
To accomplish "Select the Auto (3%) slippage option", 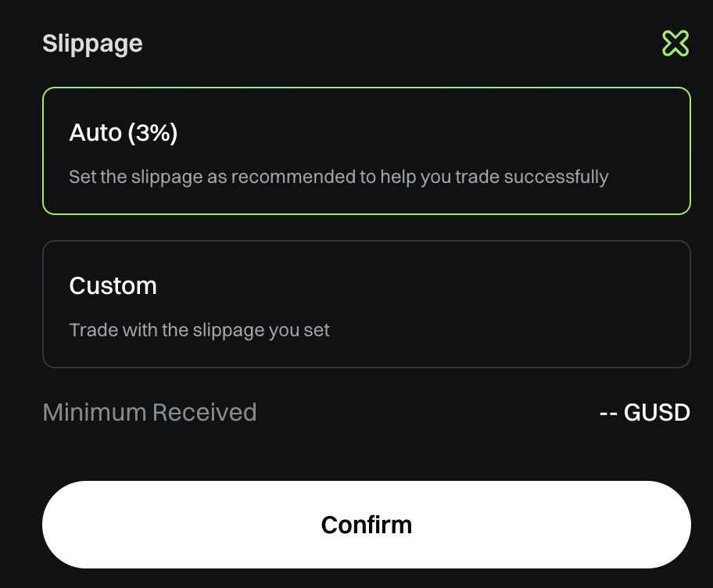I will point(366,151).
